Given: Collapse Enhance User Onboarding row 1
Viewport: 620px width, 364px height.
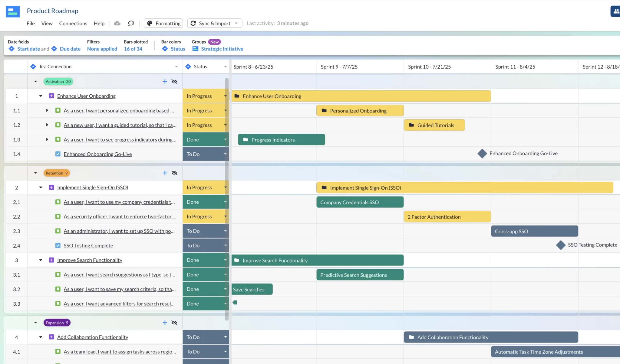Looking at the screenshot, I should (x=41, y=96).
